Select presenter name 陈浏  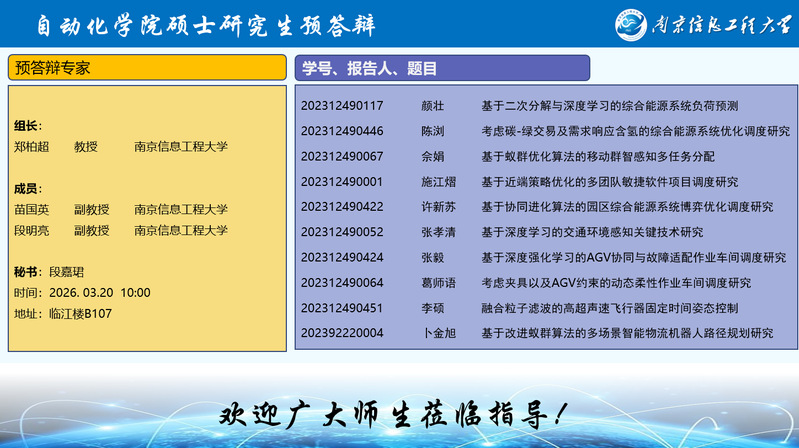[x=433, y=131]
